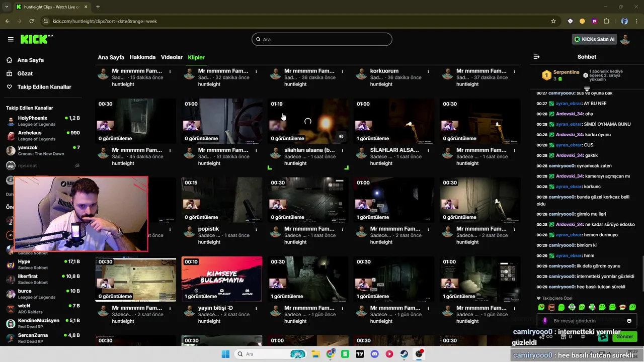Screen dimensions: 644x362
Task: Reload the page with the browser refresh icon
Action: point(31,21)
